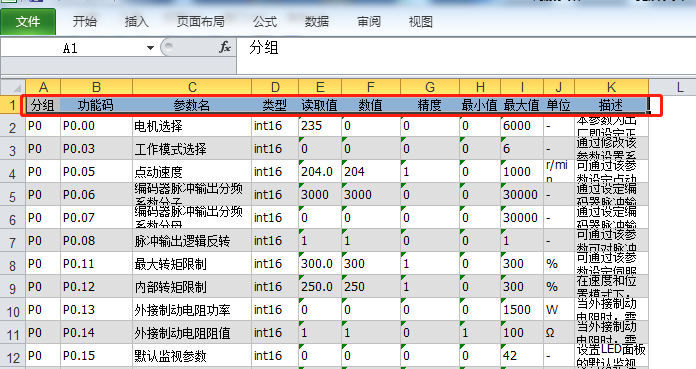Select column E header
696x369 pixels.
point(320,87)
